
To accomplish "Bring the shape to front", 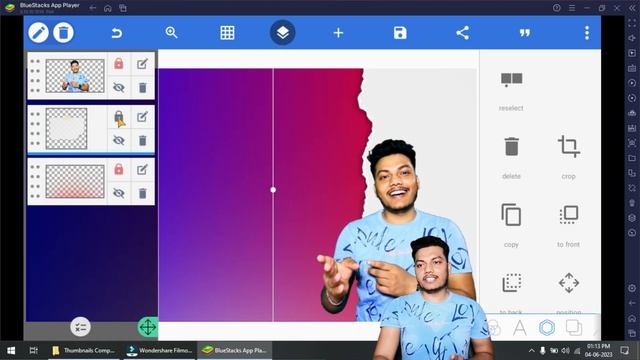I will coord(569,226).
